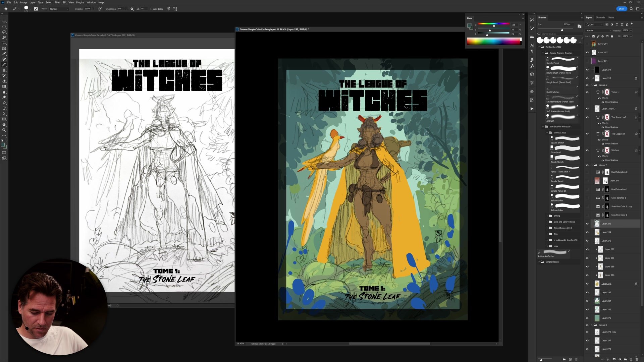Screen dimensions: 644x362
Task: Hide Layer 197 visibility eye
Action: [x=587, y=52]
